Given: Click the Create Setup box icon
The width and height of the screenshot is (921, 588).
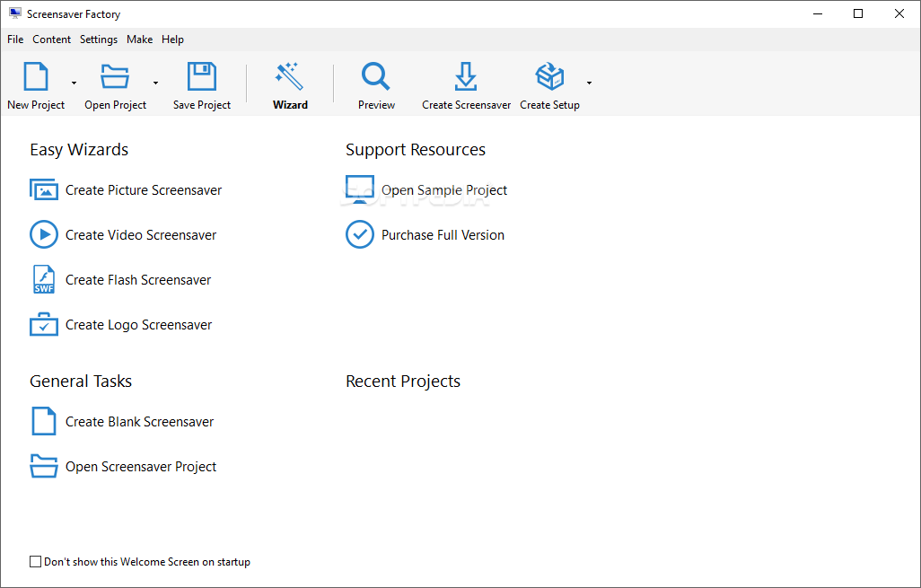Looking at the screenshot, I should coord(549,76).
